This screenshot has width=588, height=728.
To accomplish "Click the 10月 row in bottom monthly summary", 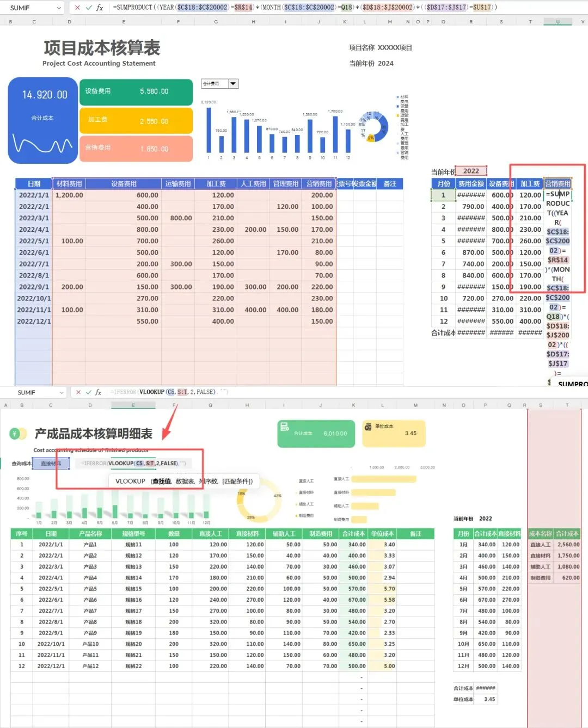I will click(487, 644).
